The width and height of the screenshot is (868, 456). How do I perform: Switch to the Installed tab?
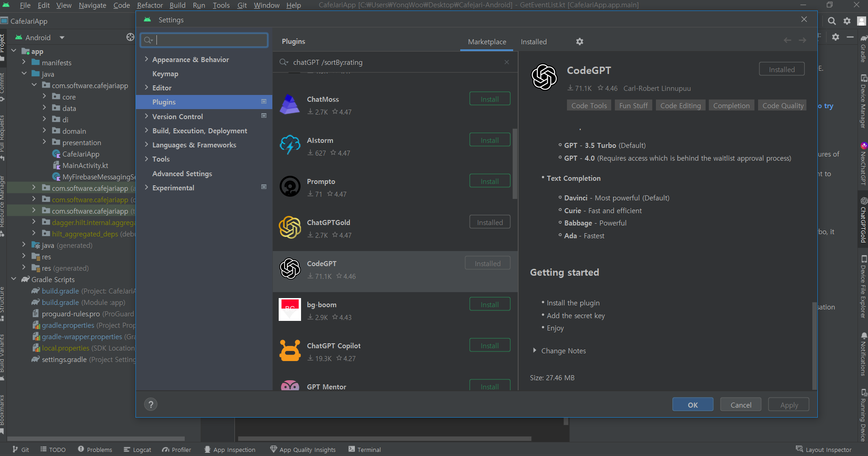(x=534, y=42)
